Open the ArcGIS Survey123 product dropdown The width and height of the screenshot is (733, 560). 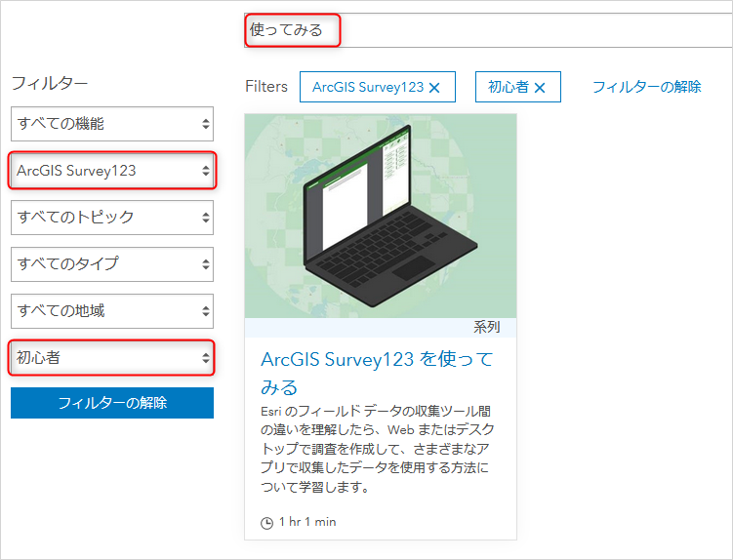click(x=112, y=171)
